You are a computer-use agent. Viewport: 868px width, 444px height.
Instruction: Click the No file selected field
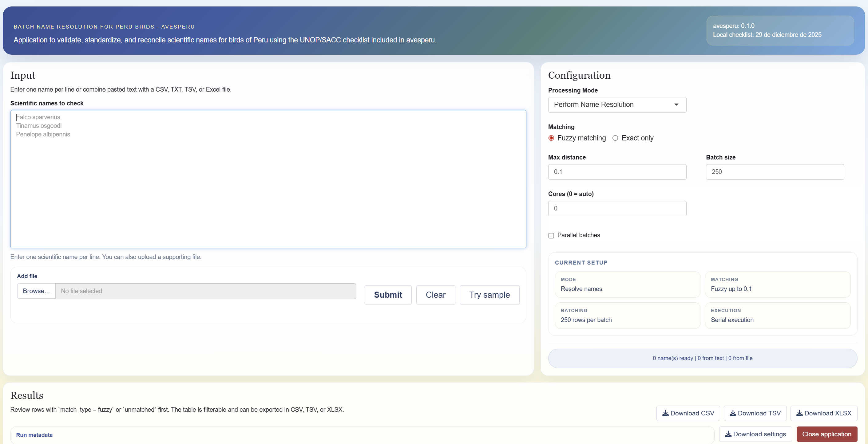click(205, 291)
